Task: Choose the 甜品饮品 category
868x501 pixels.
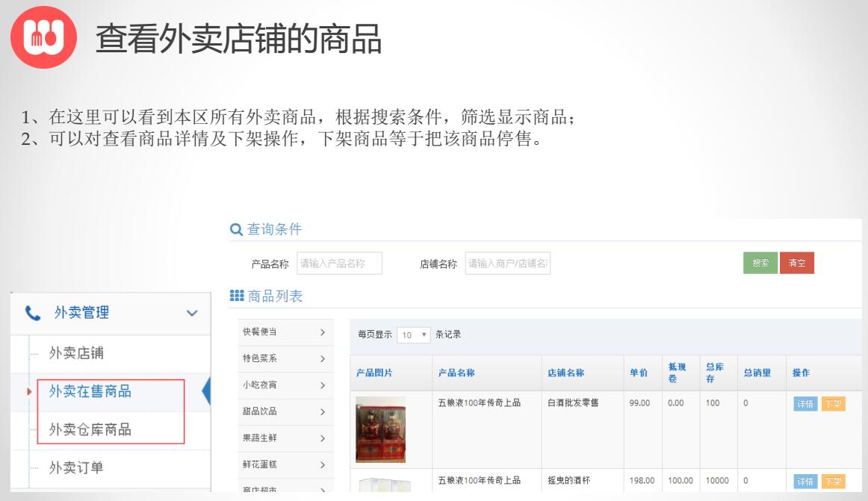Action: (285, 412)
